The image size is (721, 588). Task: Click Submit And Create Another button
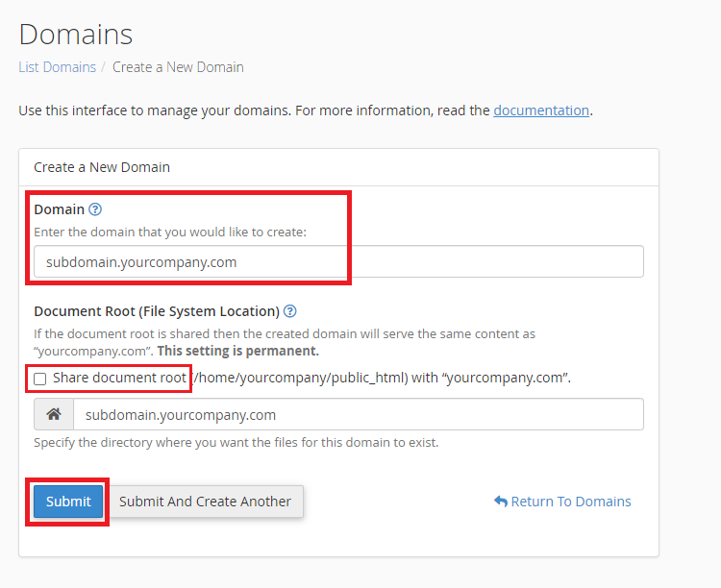[x=205, y=502]
